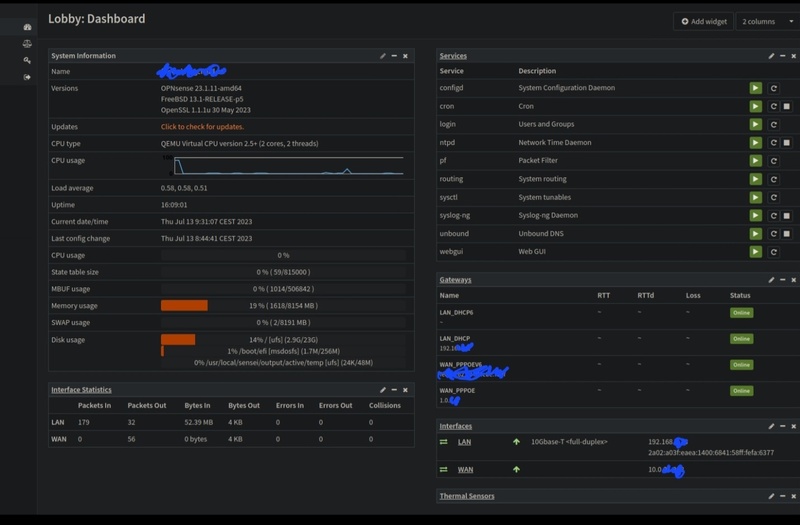The image size is (800, 525).
Task: Click the green play icon for pf
Action: (x=756, y=161)
